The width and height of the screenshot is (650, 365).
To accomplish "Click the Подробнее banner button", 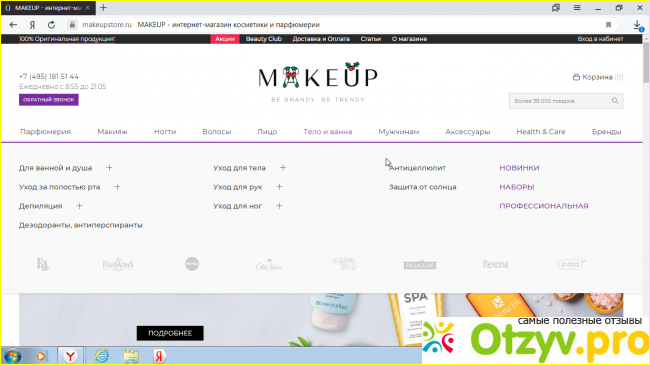I will pos(170,333).
